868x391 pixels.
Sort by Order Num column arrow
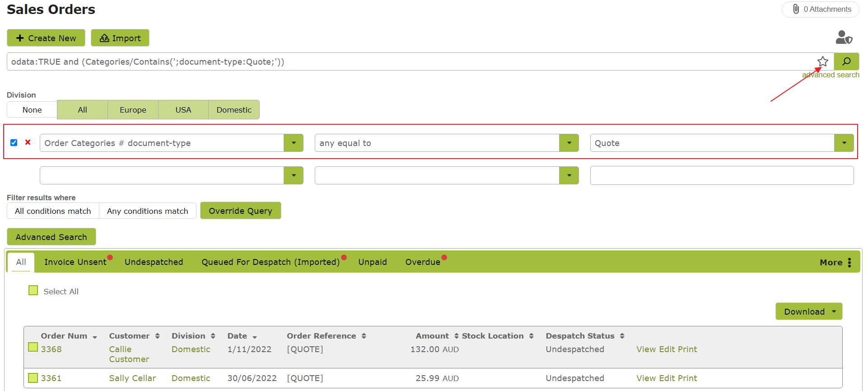(95, 337)
